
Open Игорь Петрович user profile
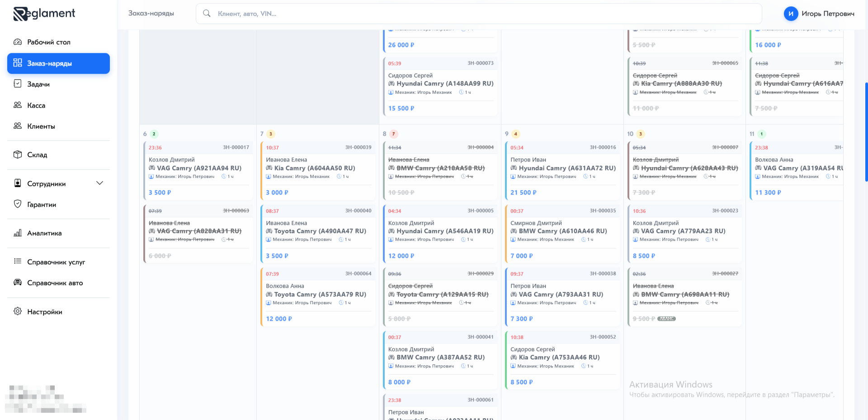(819, 14)
